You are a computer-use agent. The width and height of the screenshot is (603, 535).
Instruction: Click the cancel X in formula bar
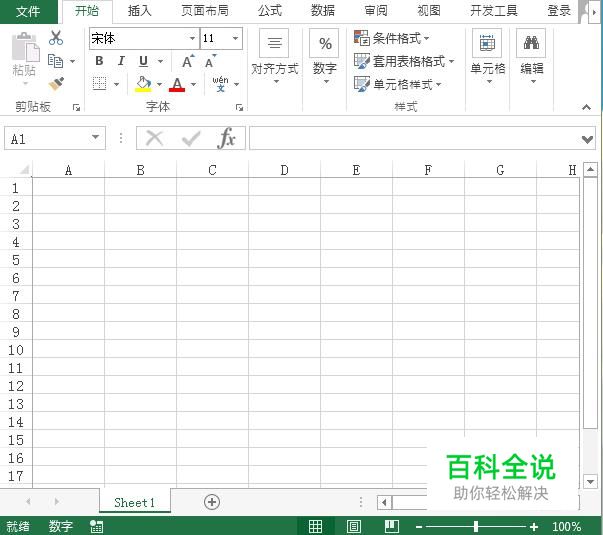(x=155, y=138)
